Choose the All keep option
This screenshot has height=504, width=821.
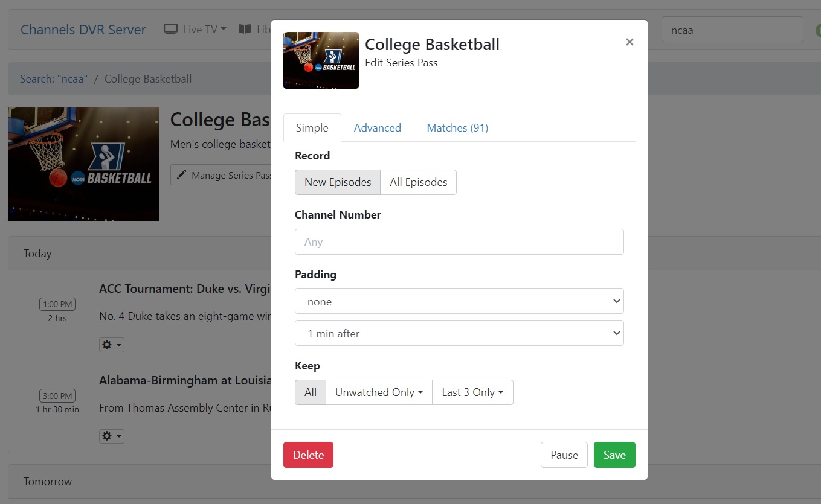(311, 392)
